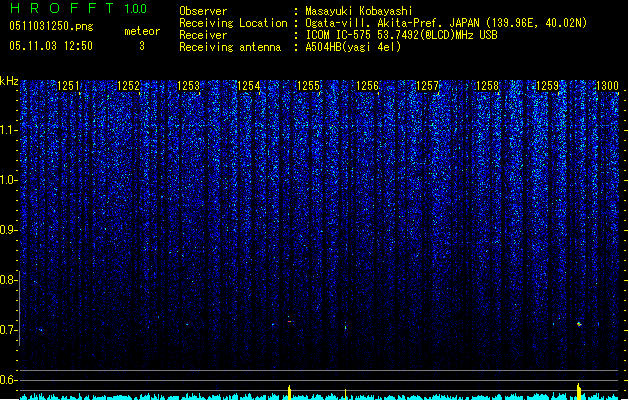Image resolution: width=629 pixels, height=400 pixels.
Task: Click the thin yellow spike near 1255
Action: point(345,394)
